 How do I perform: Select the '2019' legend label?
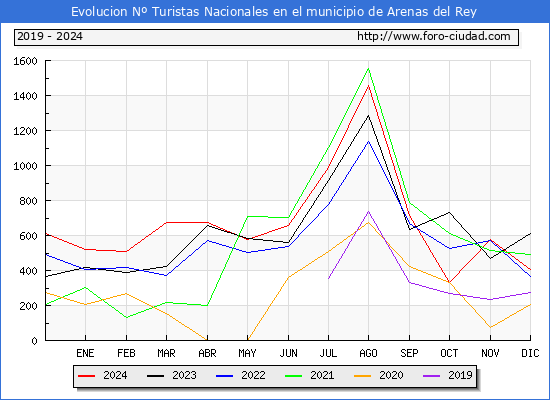460,375
